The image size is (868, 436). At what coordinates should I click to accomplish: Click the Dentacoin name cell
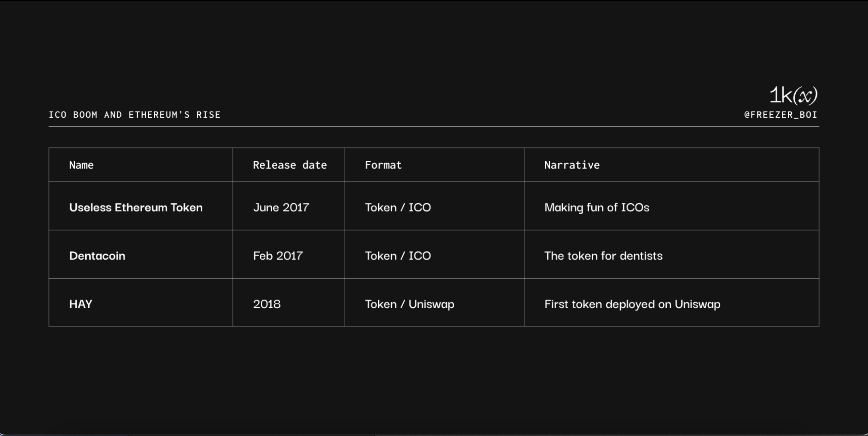[x=97, y=256]
